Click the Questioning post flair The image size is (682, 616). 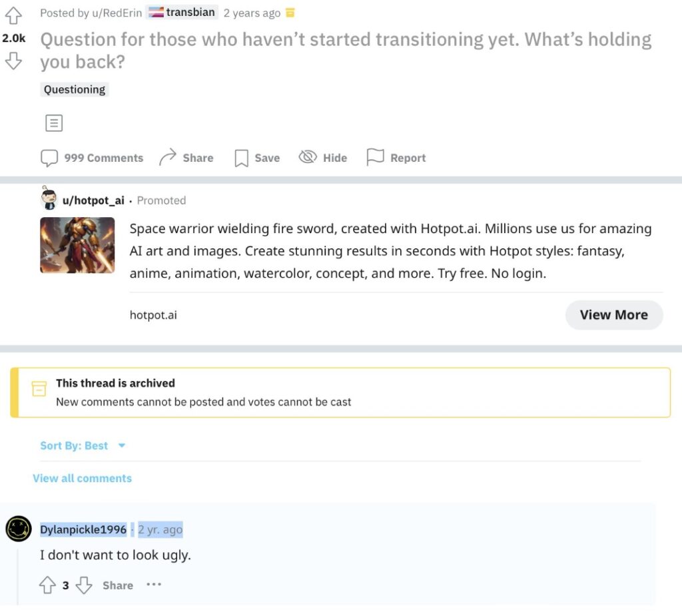pyautogui.click(x=73, y=89)
